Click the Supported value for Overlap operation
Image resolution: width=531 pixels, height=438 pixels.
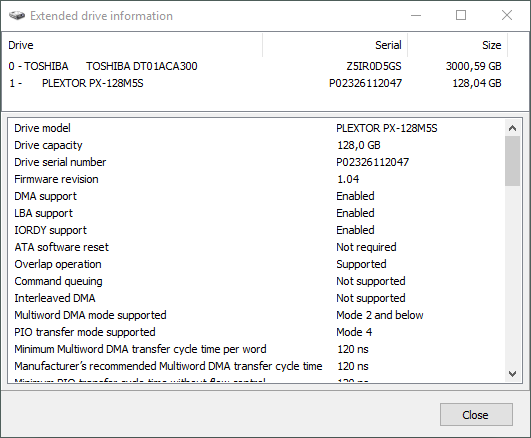point(361,264)
